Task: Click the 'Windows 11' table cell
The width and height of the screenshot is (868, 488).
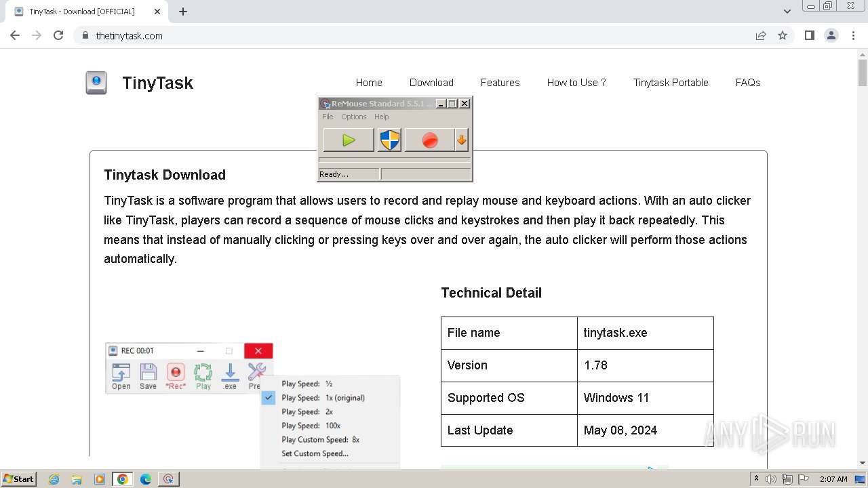Action: click(646, 398)
